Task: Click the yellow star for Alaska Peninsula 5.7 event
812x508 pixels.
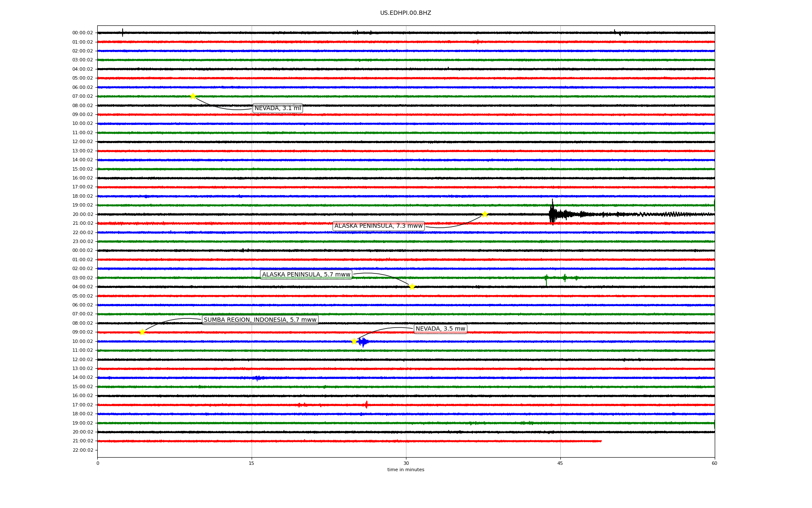Action: (412, 287)
